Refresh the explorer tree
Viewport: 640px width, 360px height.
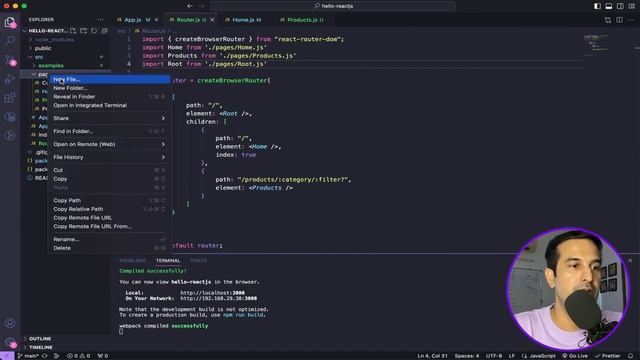tap(94, 31)
